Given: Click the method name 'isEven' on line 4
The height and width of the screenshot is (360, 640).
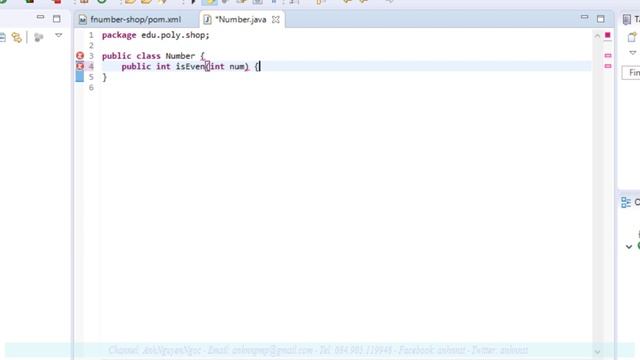Looking at the screenshot, I should 190,67.
